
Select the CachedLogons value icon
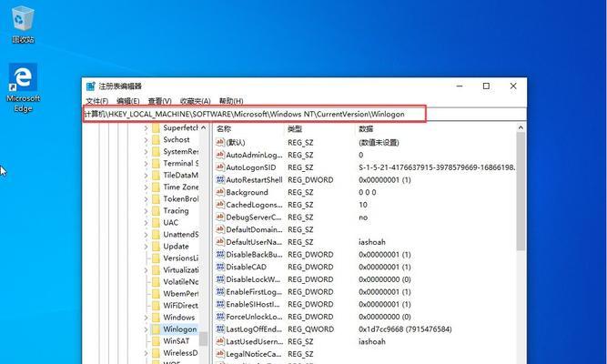coord(220,205)
